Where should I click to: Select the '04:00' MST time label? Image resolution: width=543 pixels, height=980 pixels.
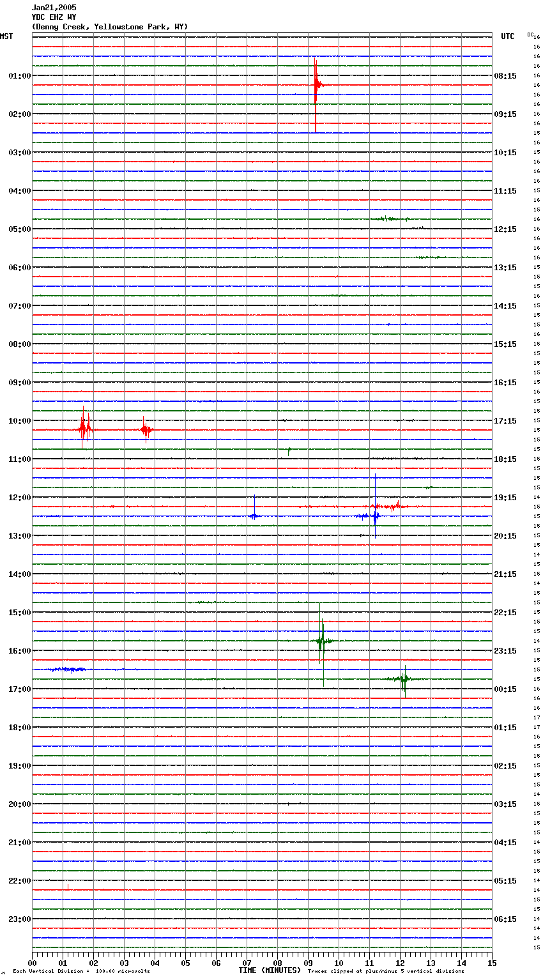(x=19, y=191)
